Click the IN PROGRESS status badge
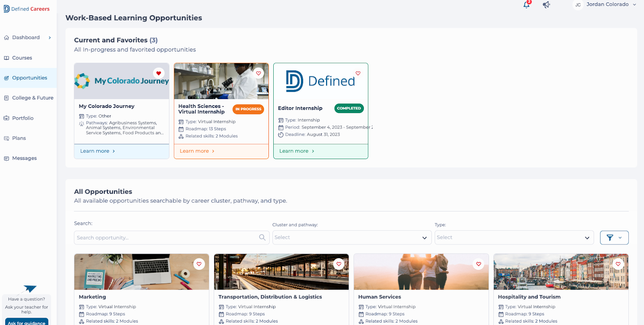 248,109
